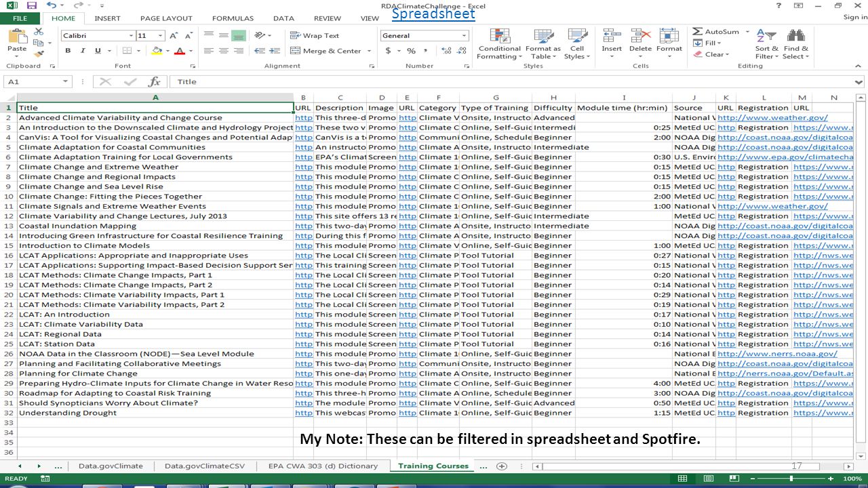Toggle Bottom Align (highlighted) button
This screenshot has width=868, height=488.
coord(238,35)
